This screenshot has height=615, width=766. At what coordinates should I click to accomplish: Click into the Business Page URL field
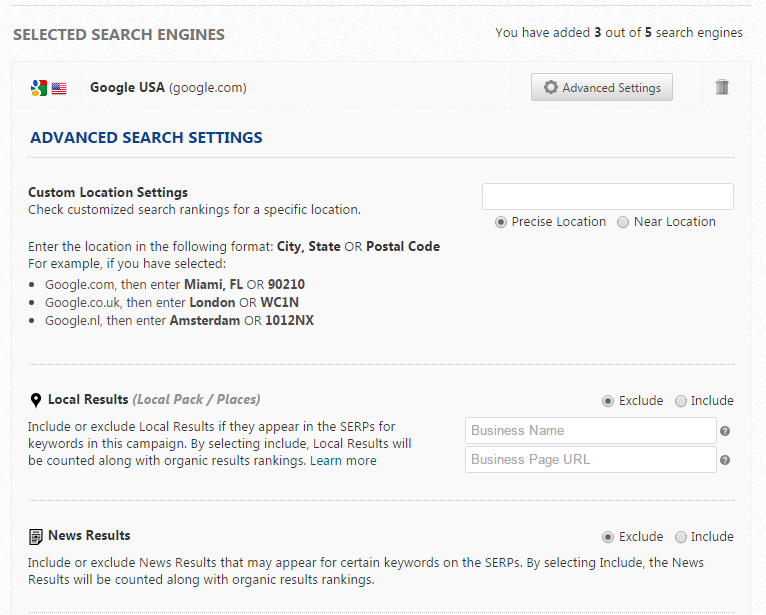pos(590,460)
